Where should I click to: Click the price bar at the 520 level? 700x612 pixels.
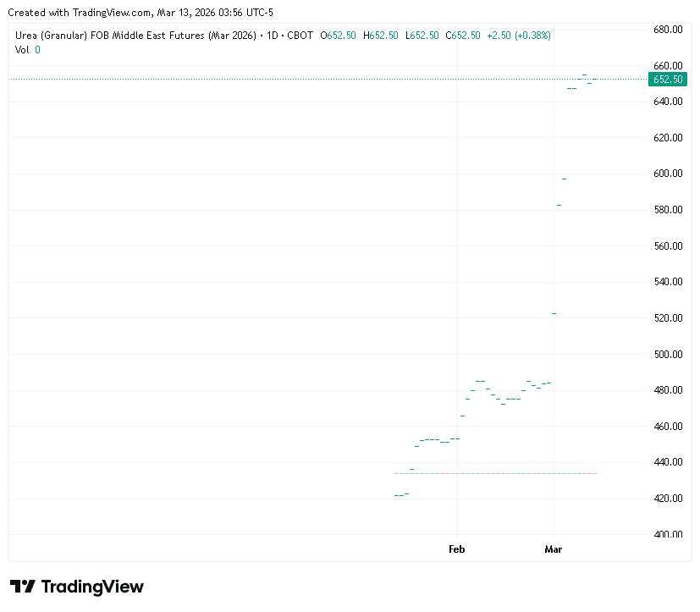click(x=554, y=313)
